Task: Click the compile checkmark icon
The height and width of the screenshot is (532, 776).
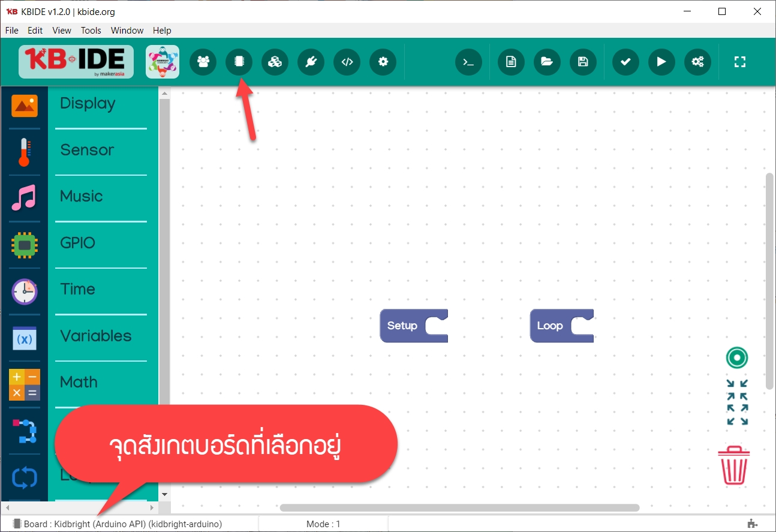Action: (625, 62)
